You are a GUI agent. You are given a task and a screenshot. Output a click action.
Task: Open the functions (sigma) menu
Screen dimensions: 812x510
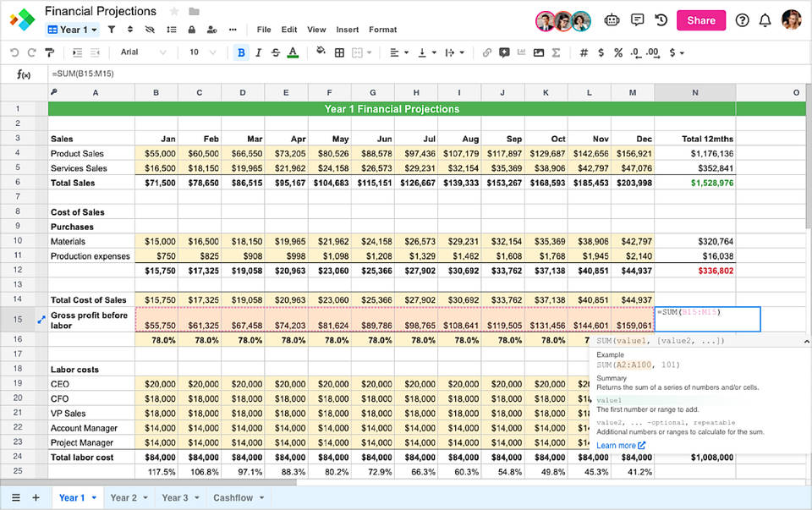[556, 52]
